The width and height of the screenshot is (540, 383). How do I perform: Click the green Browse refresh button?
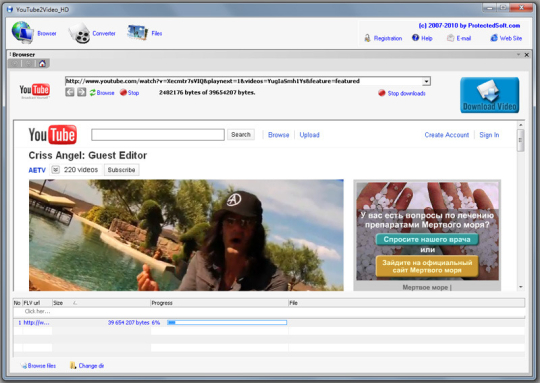coord(102,93)
